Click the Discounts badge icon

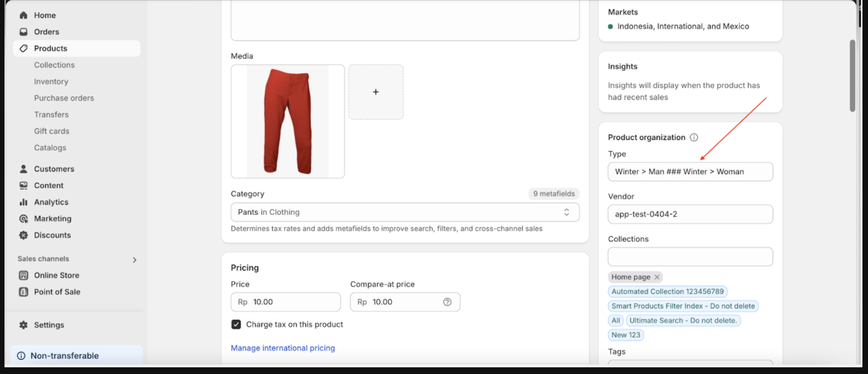(23, 235)
